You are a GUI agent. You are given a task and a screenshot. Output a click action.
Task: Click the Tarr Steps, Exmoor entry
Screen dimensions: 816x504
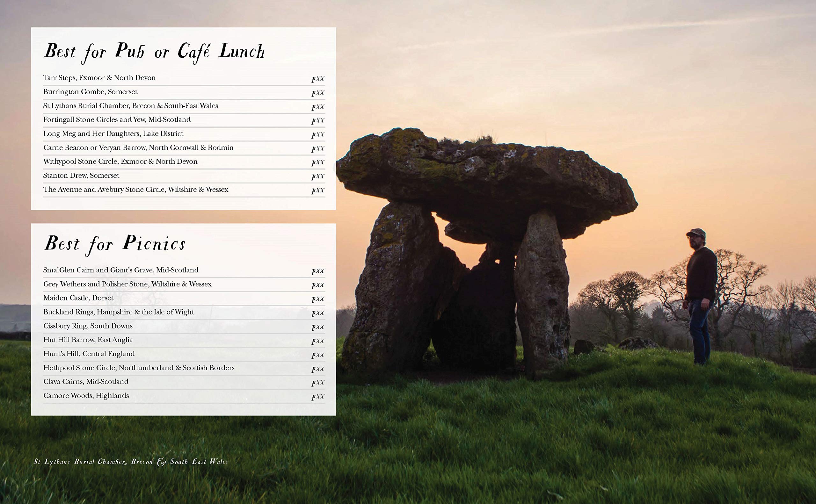point(99,78)
